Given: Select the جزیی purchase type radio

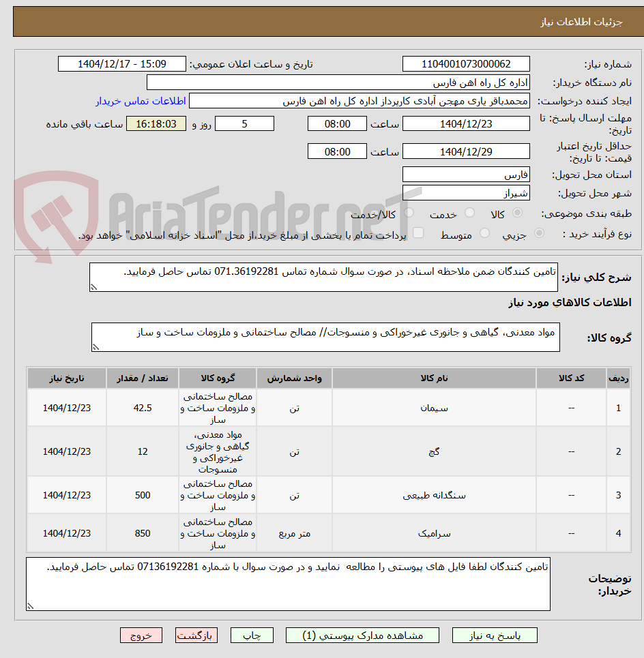Looking at the screenshot, I should click(x=540, y=233).
